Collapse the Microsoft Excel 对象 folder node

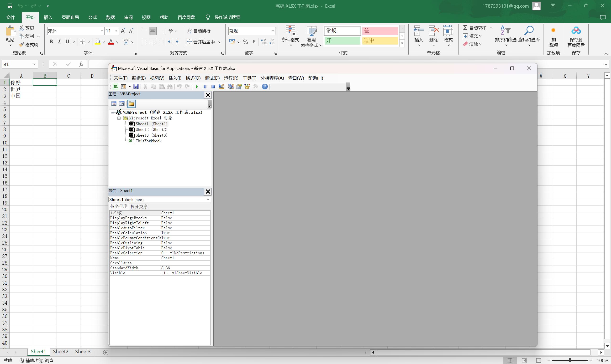click(x=119, y=118)
